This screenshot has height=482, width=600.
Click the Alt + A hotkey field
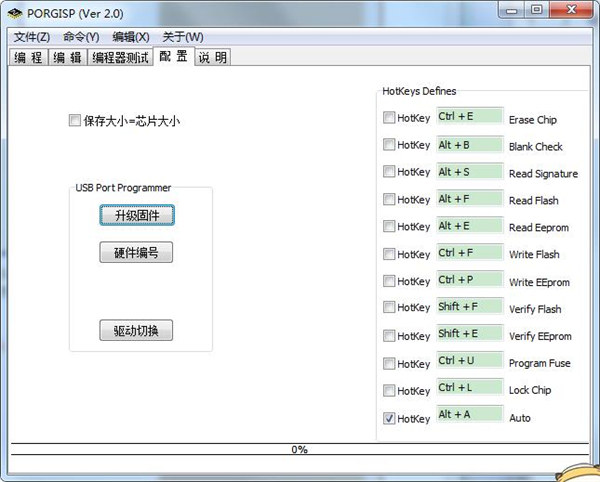[470, 414]
